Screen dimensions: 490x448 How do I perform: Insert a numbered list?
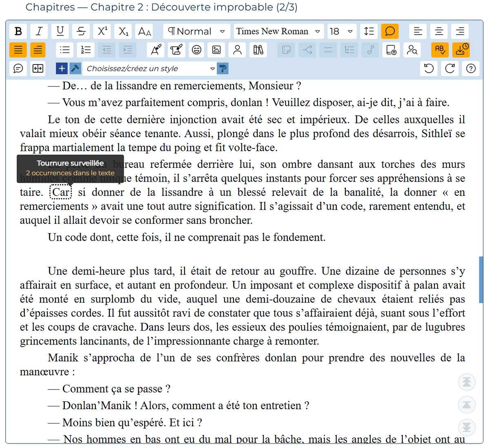86,50
